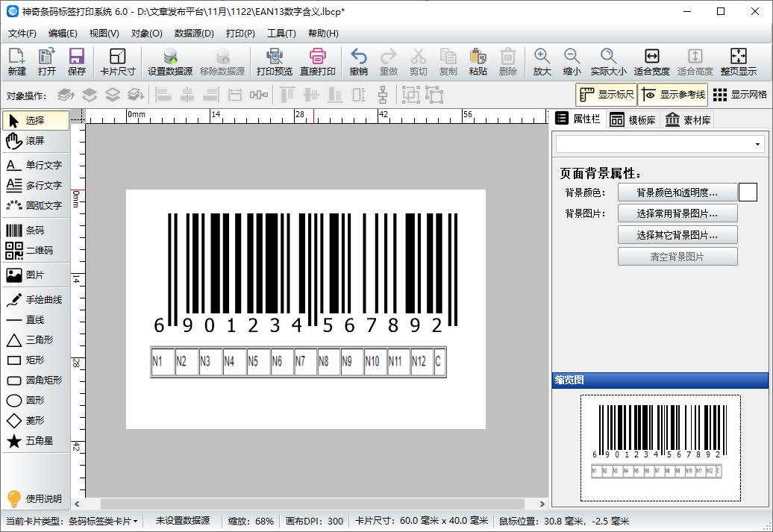Fit canvas with 适合宽度 icon
773x532 pixels.
click(x=651, y=62)
